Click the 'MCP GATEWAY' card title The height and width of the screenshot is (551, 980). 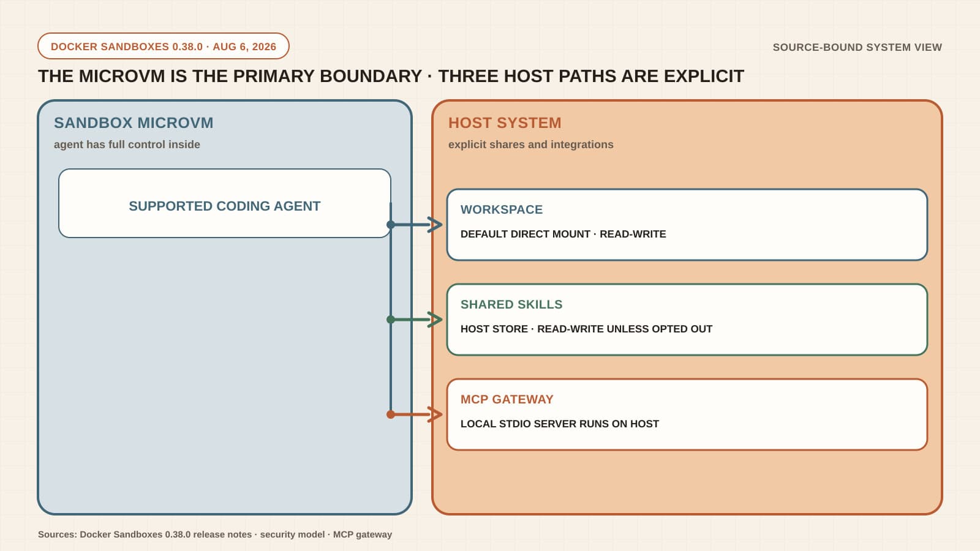(507, 399)
